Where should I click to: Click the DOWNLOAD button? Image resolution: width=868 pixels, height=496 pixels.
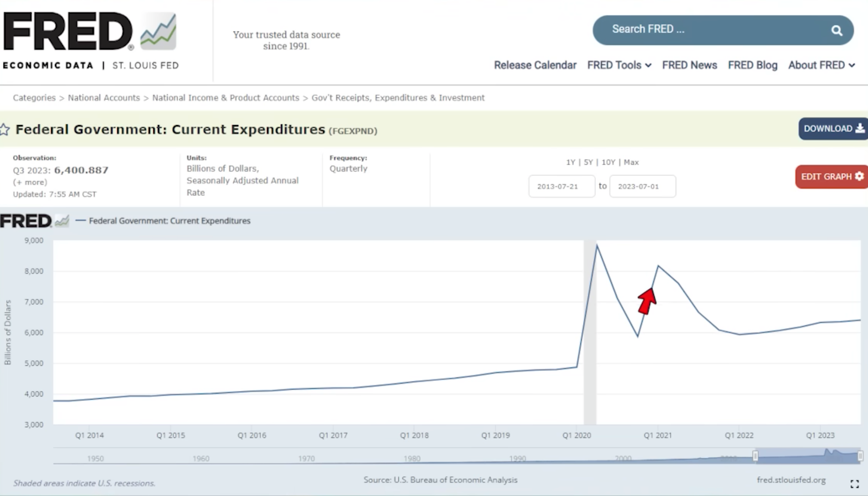click(832, 129)
